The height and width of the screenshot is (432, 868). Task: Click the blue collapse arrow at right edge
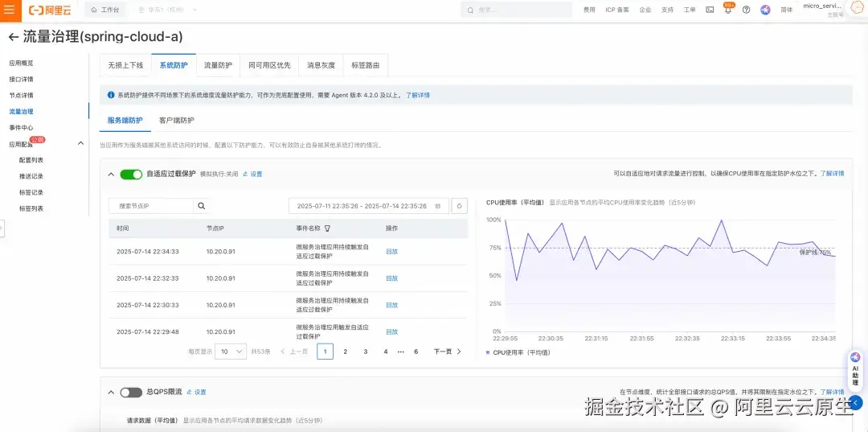[857, 403]
